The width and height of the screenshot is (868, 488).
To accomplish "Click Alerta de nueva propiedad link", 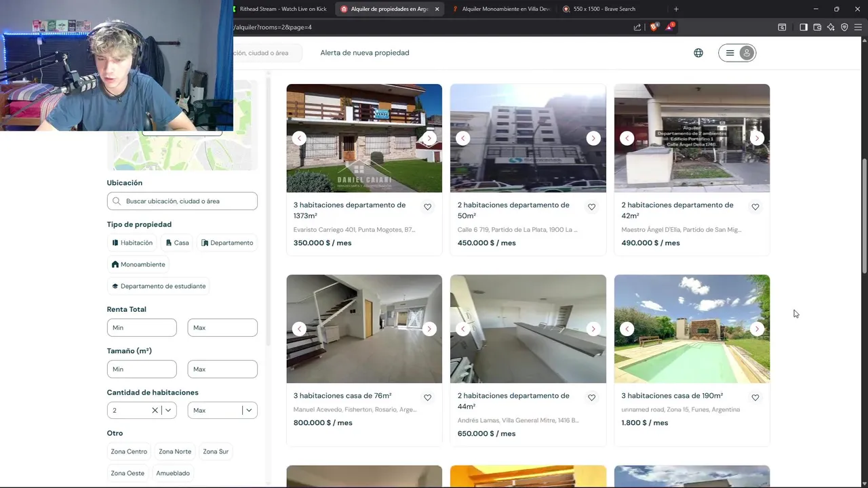I will [365, 53].
